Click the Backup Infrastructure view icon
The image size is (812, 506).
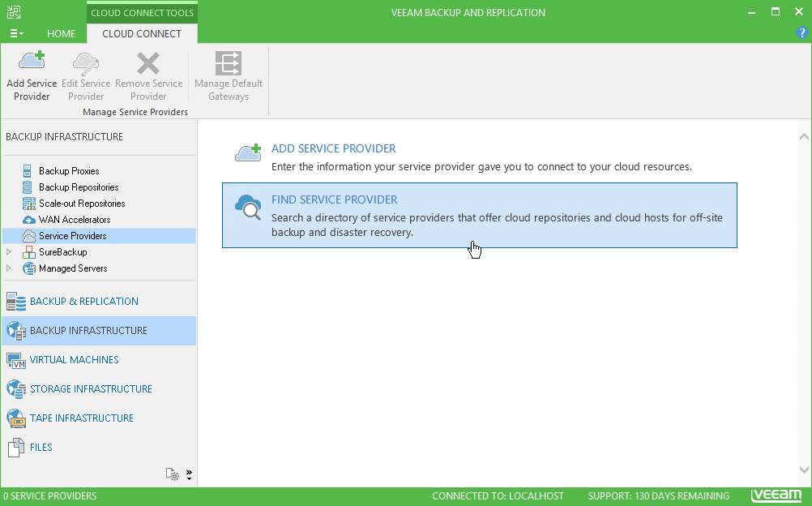pos(16,331)
